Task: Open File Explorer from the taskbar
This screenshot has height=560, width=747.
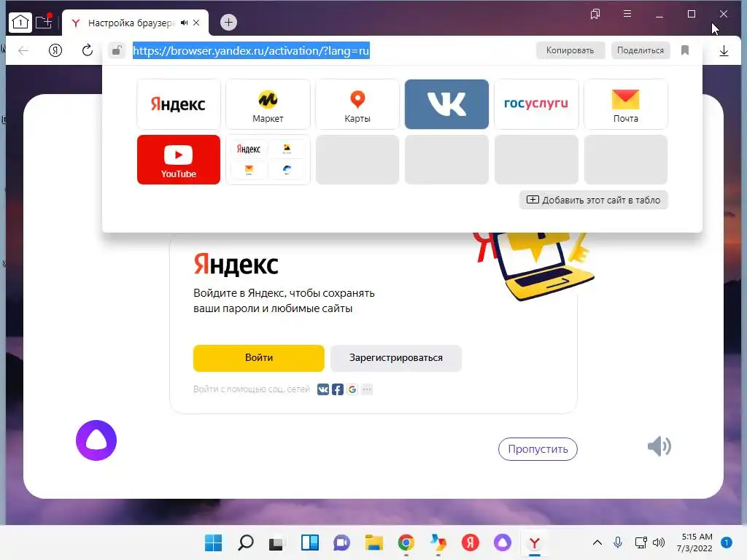Action: (374, 542)
